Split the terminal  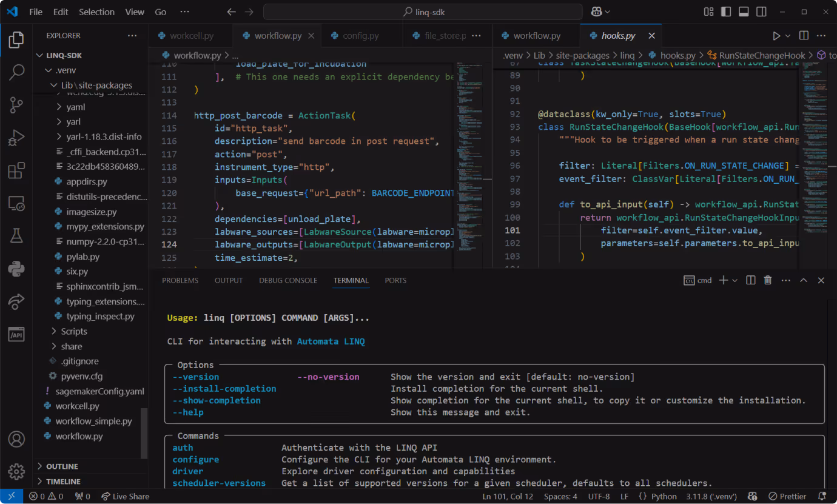pos(750,280)
